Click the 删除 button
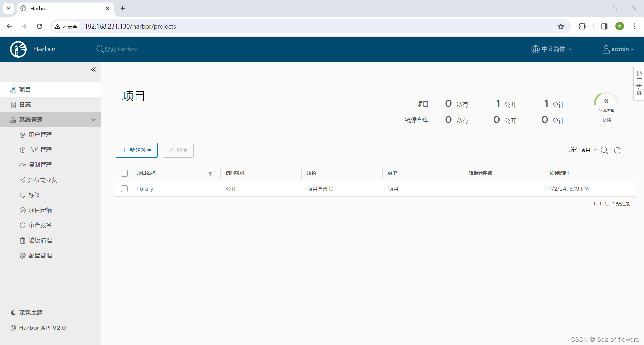The height and width of the screenshot is (345, 644). point(178,150)
